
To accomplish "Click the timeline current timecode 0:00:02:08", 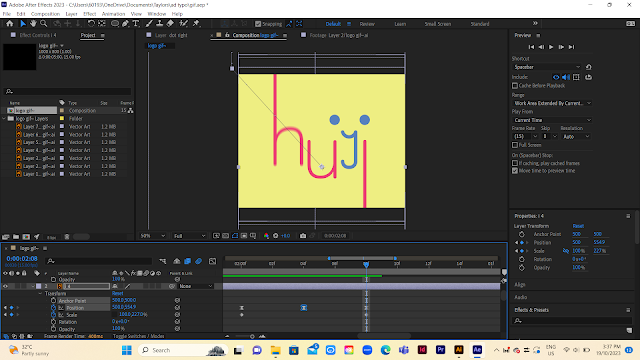I will [x=22, y=259].
